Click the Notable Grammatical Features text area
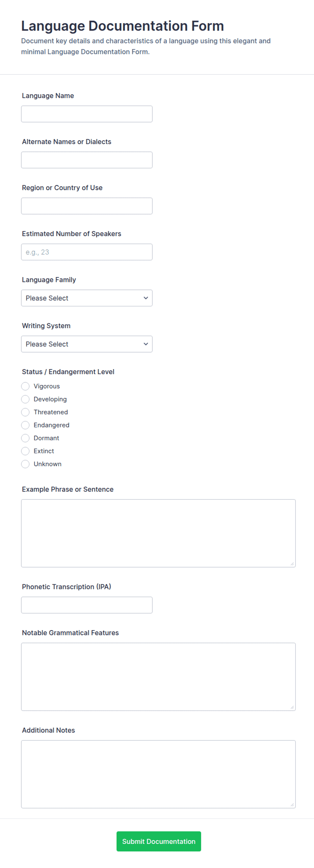314x868 pixels. [x=158, y=677]
